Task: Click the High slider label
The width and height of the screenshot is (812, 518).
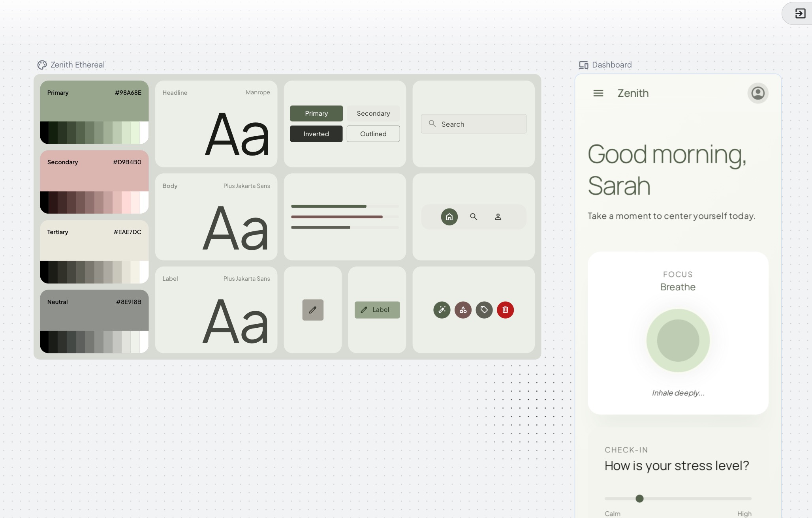Action: (744, 514)
